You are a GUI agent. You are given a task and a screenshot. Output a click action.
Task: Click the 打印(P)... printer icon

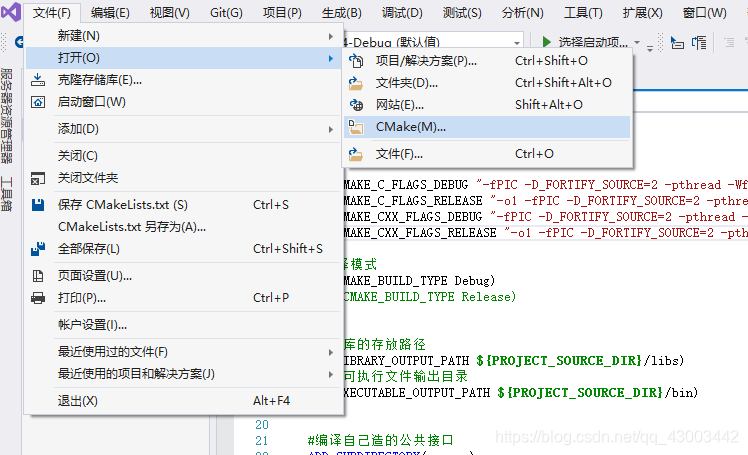pos(38,298)
